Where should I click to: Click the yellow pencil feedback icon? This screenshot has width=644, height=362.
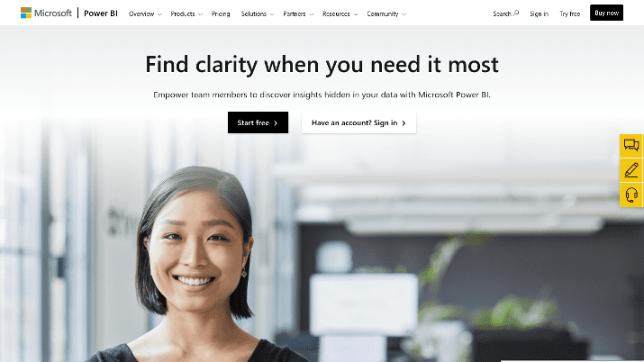630,170
